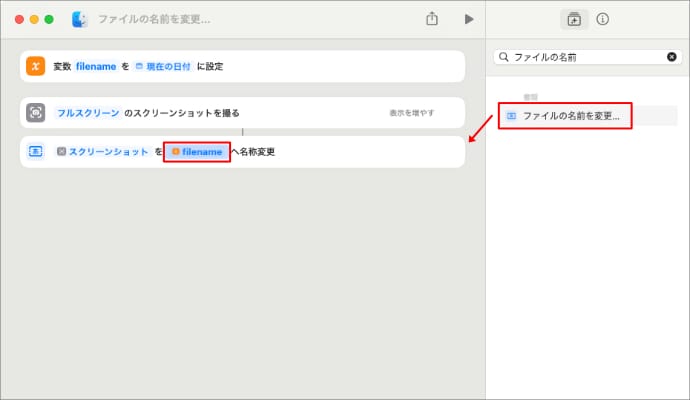
Task: Open the フルスクリーン capture mode dropdown
Action: [x=88, y=113]
